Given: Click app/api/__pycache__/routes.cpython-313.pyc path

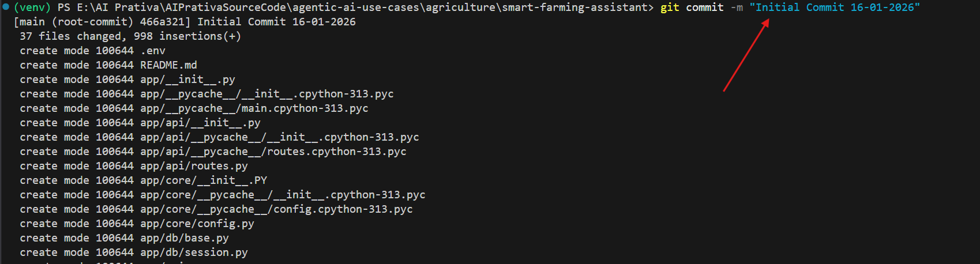Looking at the screenshot, I should (273, 152).
